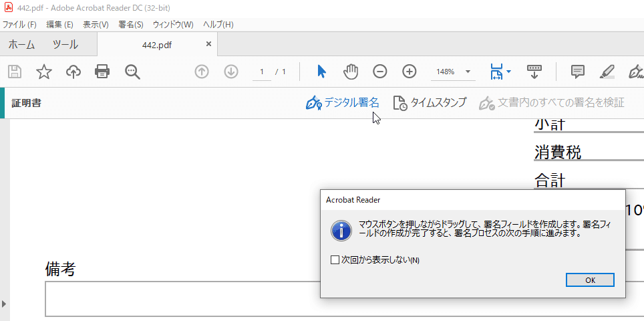Image resolution: width=644 pixels, height=321 pixels.
Task: Click the zoom out minus icon
Action: coord(379,72)
